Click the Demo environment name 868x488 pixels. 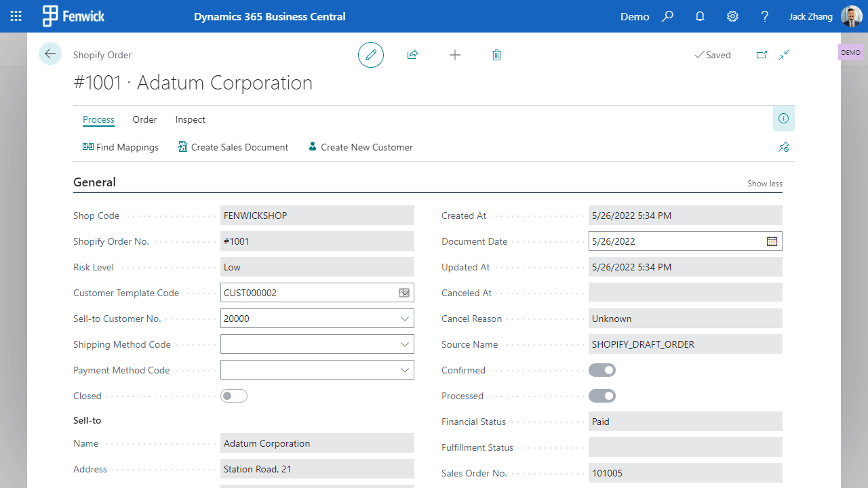(x=635, y=16)
